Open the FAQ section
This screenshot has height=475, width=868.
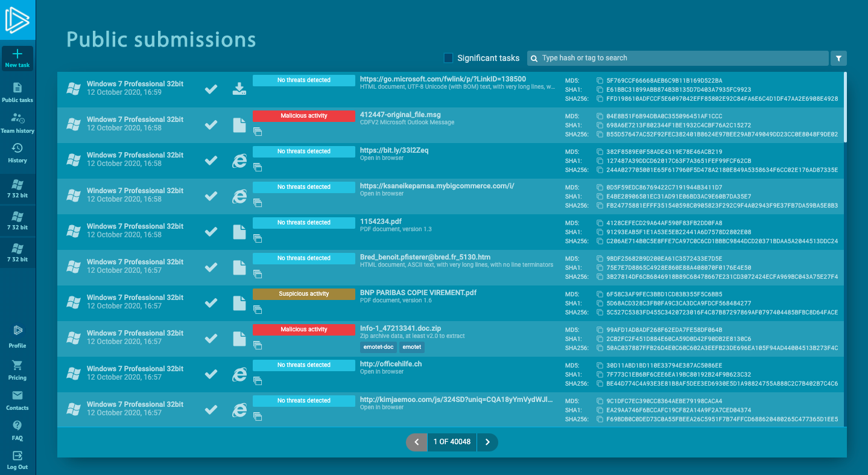[17, 430]
